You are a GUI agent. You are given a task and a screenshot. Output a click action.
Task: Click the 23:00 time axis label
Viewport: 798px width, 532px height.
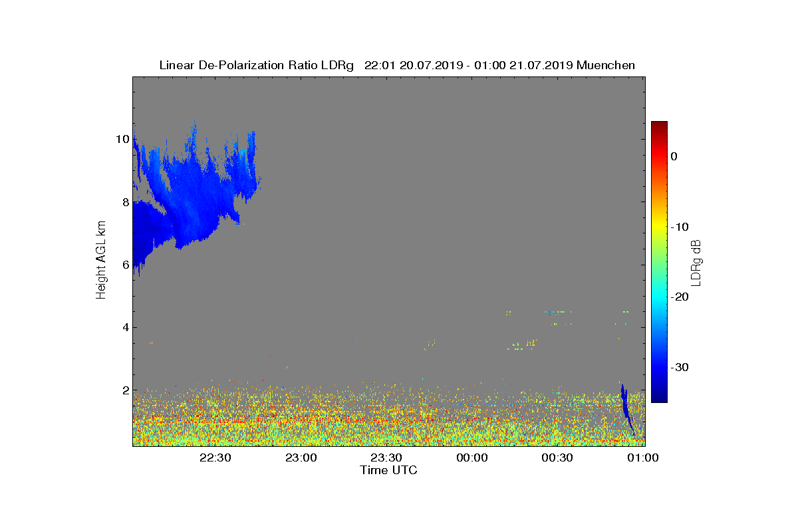[x=301, y=458]
